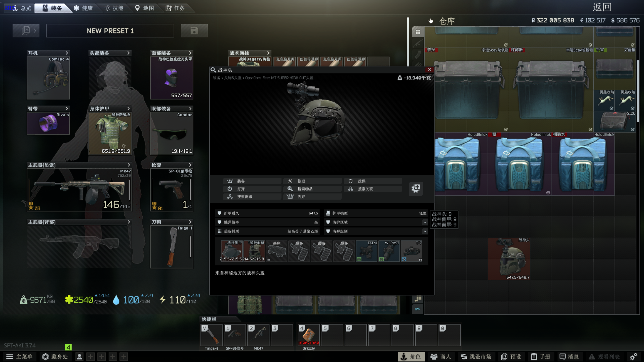Expand the 耳机 slot chevron

(67, 53)
